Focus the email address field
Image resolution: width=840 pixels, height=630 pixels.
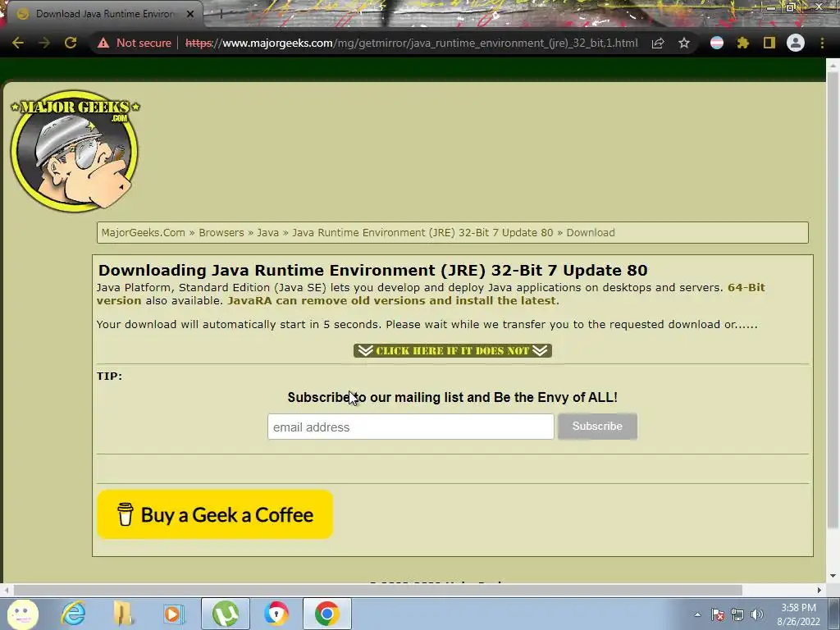coord(411,427)
